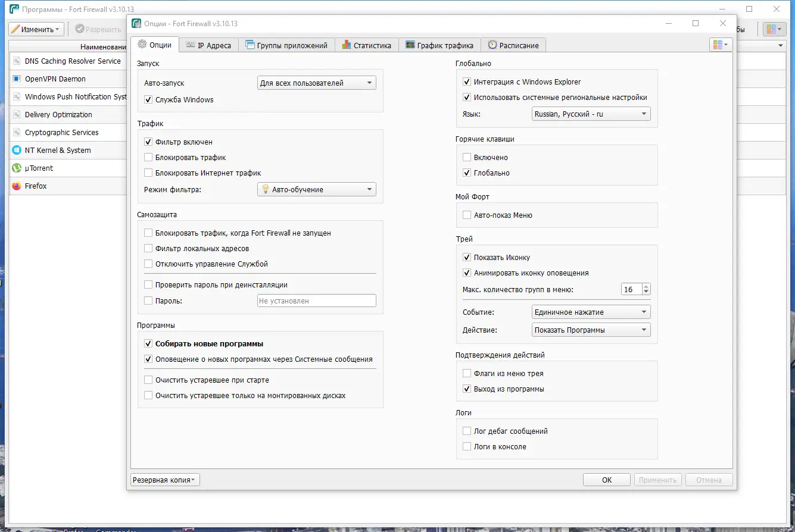
Task: Click the password input field
Action: coord(316,301)
